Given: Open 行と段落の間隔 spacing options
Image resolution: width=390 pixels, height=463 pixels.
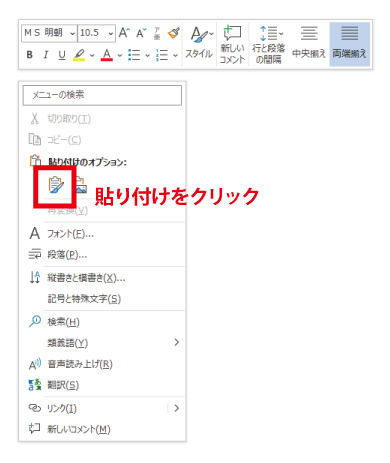Looking at the screenshot, I should click(x=269, y=44).
